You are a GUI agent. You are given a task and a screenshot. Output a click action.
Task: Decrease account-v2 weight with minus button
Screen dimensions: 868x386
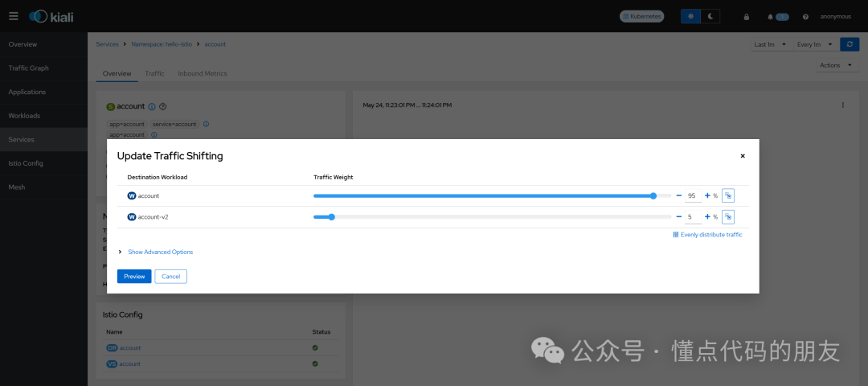pos(678,217)
